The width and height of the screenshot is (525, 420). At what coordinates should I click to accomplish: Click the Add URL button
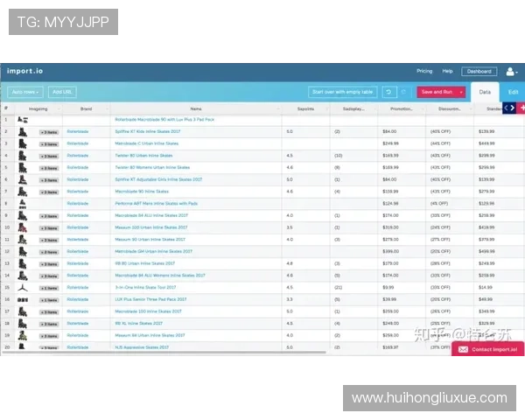tap(62, 92)
